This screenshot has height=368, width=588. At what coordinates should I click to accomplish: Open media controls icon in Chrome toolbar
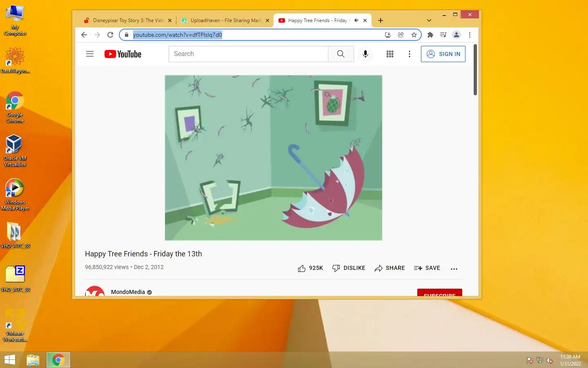coord(443,35)
